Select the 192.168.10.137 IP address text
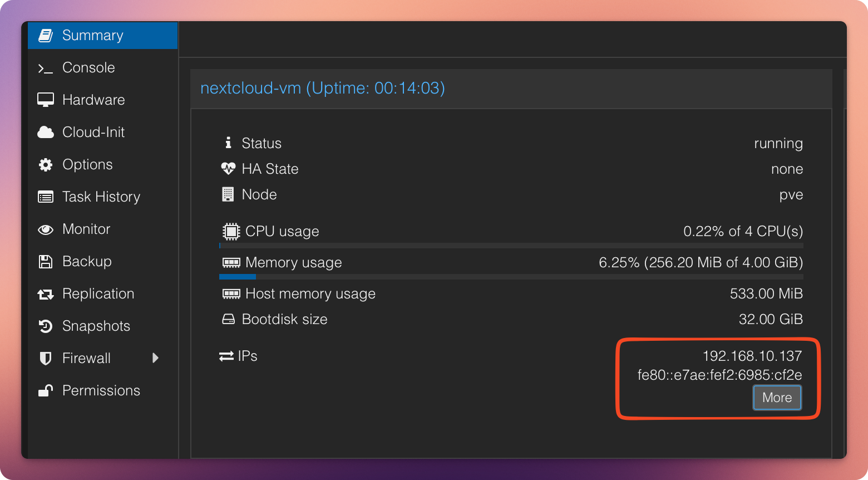Image resolution: width=868 pixels, height=480 pixels. (752, 356)
